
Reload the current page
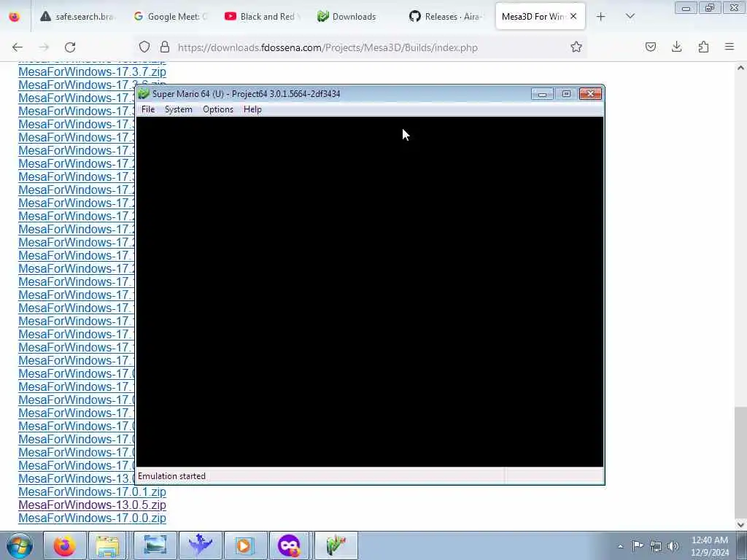[70, 47]
